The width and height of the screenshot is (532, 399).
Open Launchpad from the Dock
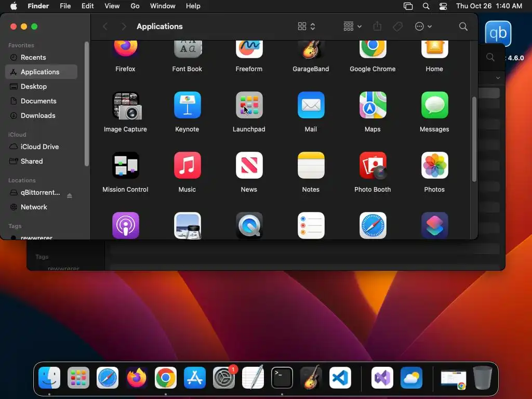pyautogui.click(x=78, y=378)
